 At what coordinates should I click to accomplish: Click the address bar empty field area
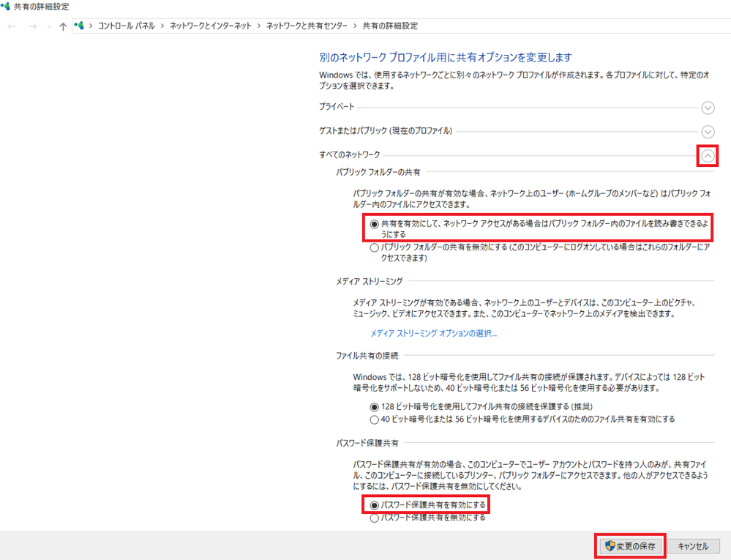574,26
